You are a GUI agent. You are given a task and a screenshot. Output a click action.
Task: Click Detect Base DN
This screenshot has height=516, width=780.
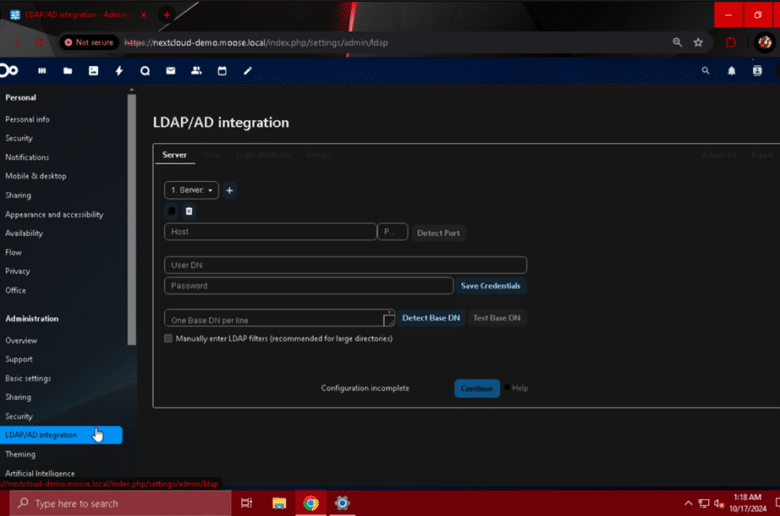(x=431, y=318)
